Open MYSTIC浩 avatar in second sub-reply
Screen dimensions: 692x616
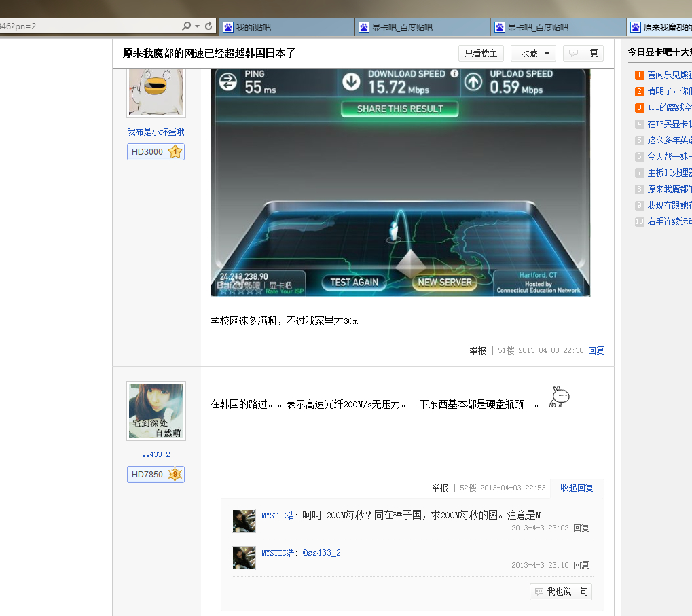tap(244, 558)
